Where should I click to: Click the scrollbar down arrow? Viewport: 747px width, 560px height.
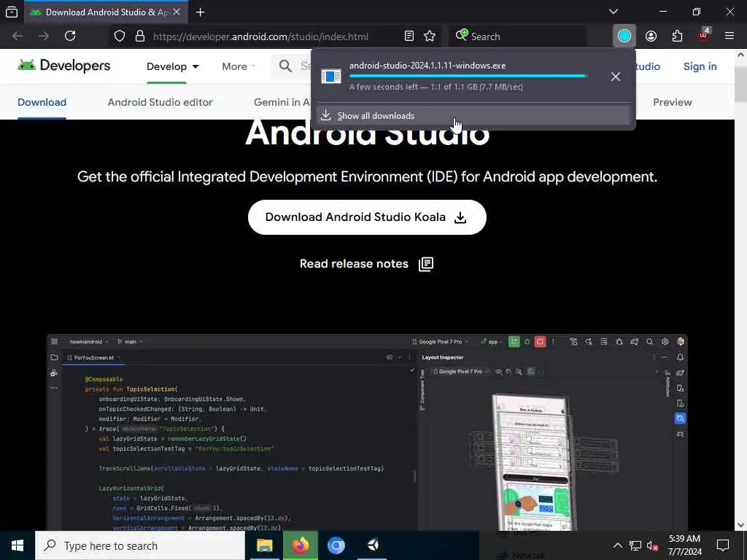click(740, 525)
